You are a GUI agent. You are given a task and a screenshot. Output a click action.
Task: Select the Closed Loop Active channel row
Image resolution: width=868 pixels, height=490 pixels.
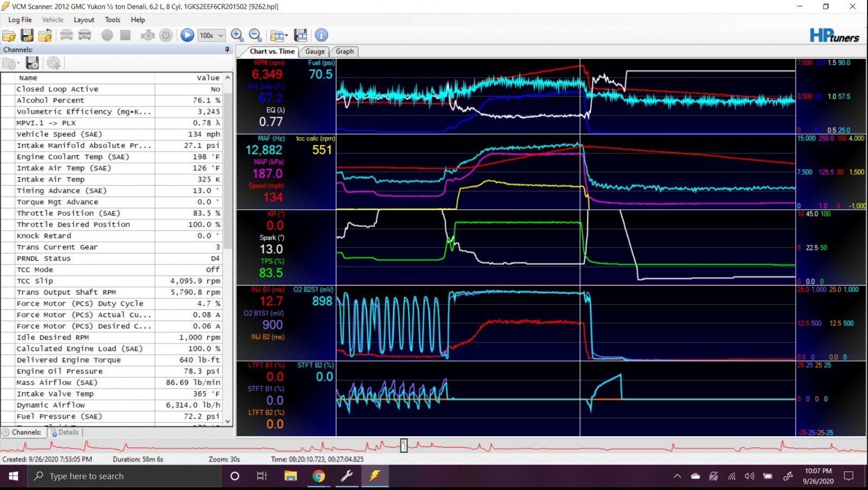(x=112, y=89)
